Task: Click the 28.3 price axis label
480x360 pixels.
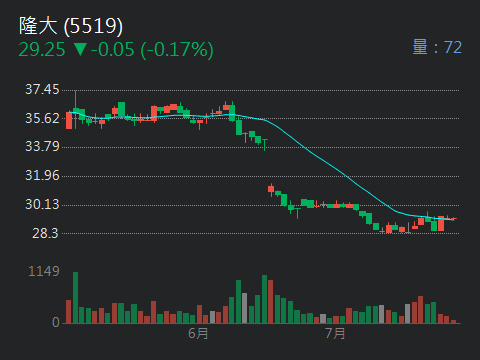Action: (x=45, y=233)
